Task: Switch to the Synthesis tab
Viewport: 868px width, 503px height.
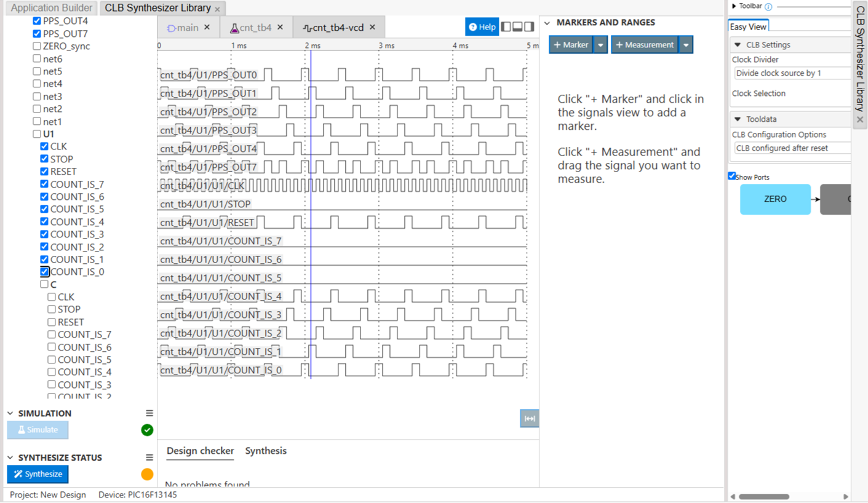Action: tap(266, 451)
